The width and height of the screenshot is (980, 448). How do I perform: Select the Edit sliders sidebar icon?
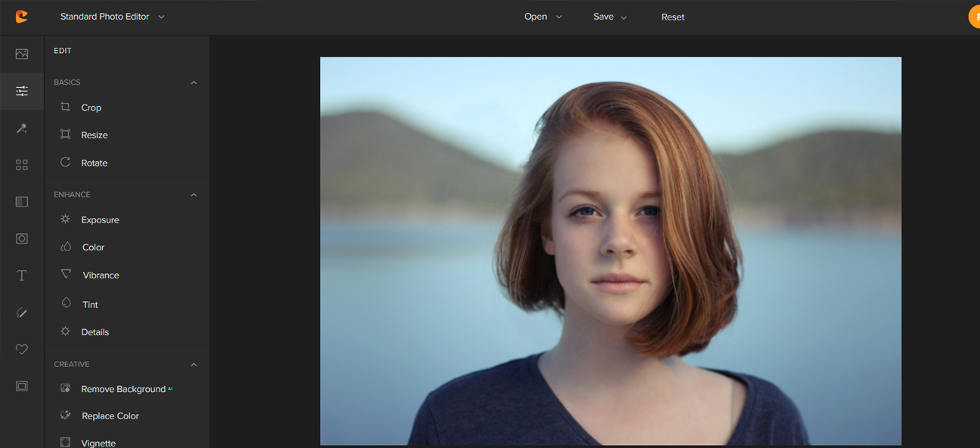click(x=22, y=92)
